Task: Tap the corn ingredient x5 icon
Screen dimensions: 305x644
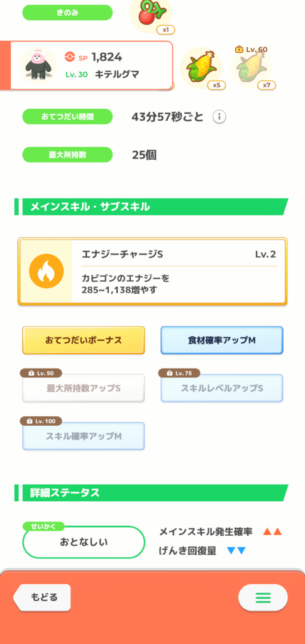Action: click(201, 67)
